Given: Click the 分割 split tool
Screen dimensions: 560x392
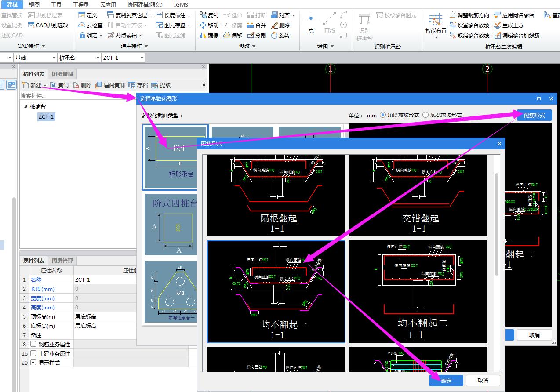Looking at the screenshot, I should 256,35.
